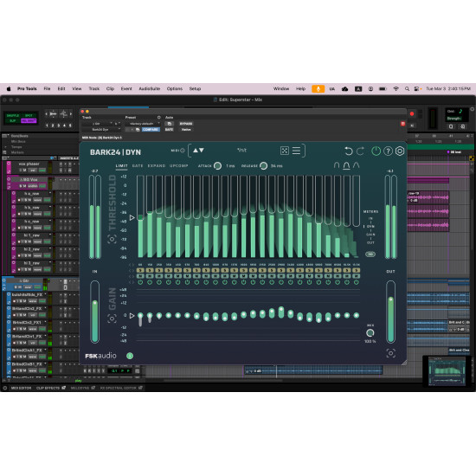Click the plugin preview thumbnail at bottom right

pos(447,371)
